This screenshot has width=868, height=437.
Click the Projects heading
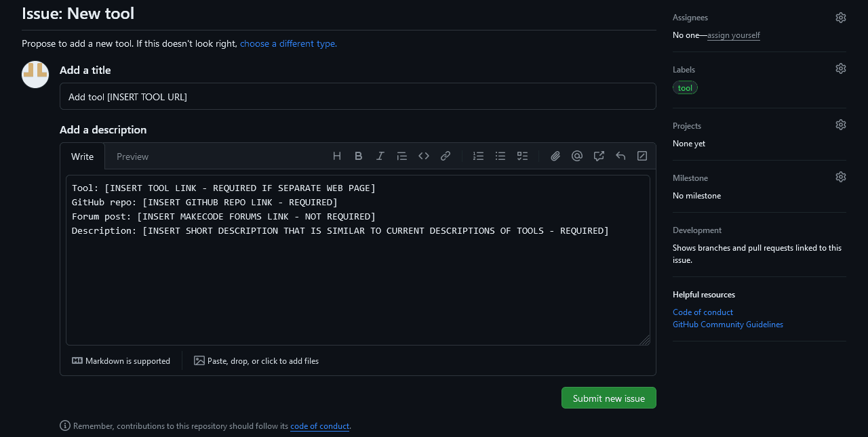coord(687,126)
